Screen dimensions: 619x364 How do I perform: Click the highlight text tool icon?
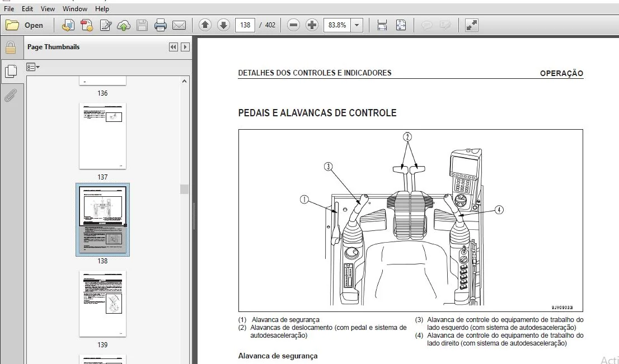(x=445, y=25)
